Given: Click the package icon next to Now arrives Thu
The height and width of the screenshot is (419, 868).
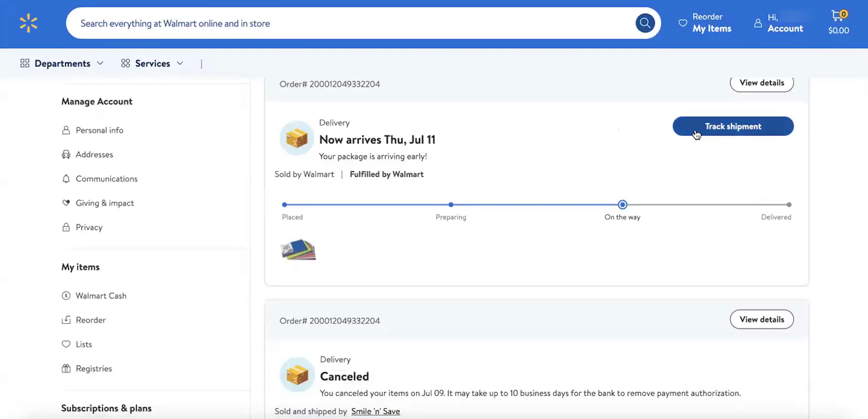Looking at the screenshot, I should tap(297, 138).
